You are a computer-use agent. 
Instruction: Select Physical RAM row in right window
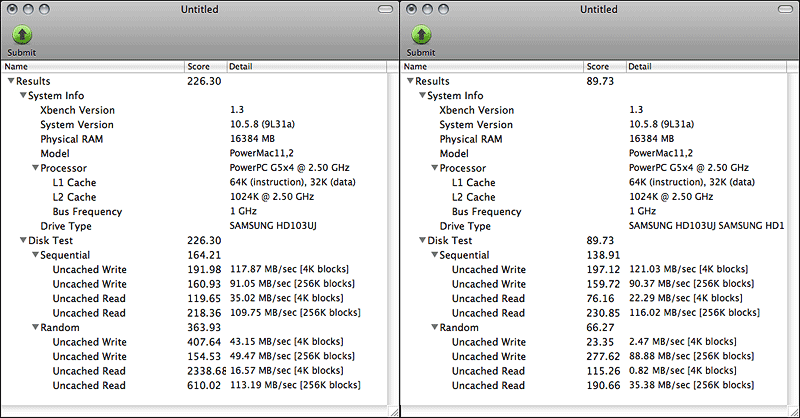tap(472, 139)
